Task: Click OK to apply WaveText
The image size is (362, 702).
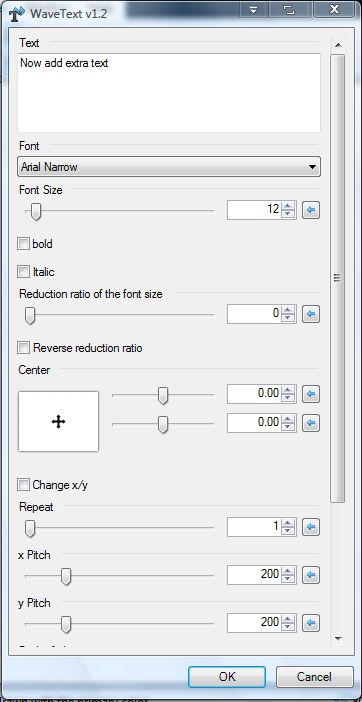Action: [x=227, y=676]
